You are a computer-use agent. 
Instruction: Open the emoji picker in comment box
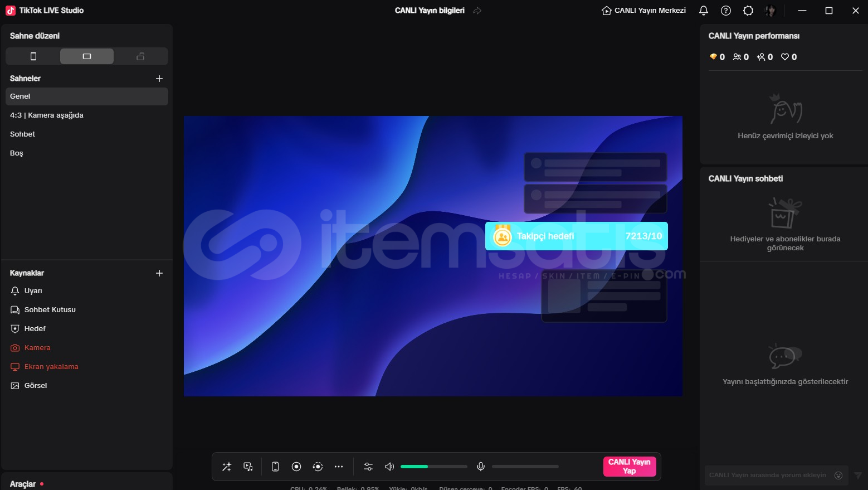point(838,476)
